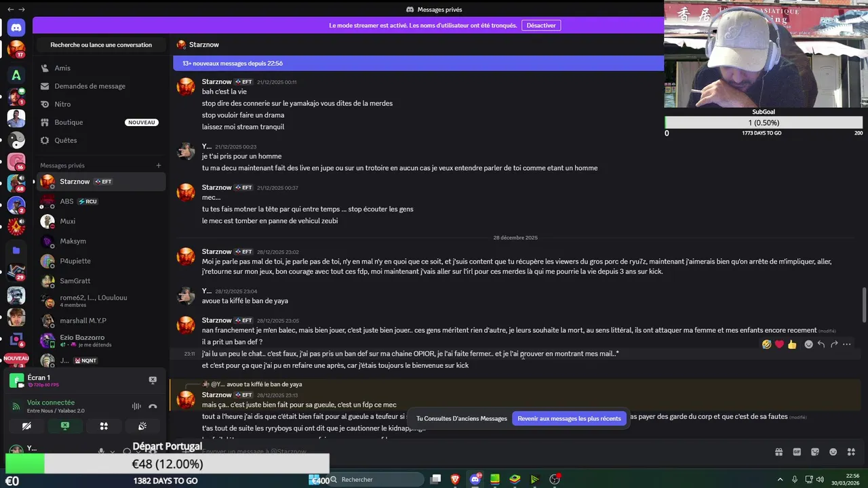Open the gift Nitro icon in the chat bar
Screen dimensions: 868x488
779,452
